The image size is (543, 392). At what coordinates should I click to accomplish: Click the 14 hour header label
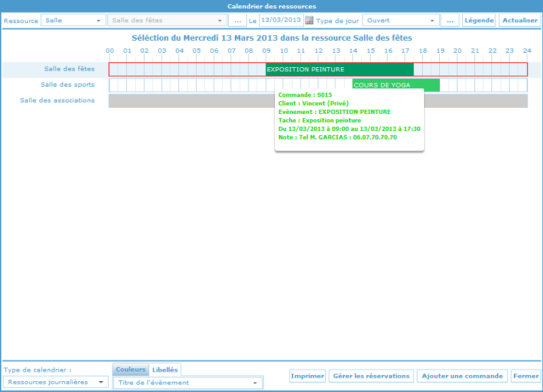(353, 51)
